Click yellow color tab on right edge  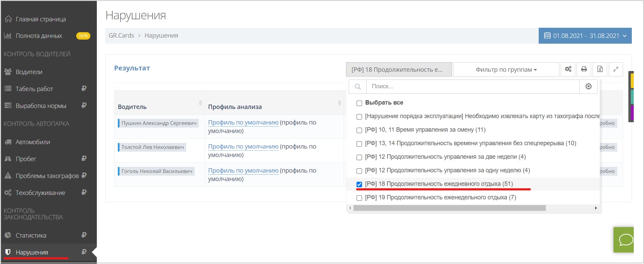coord(632,81)
